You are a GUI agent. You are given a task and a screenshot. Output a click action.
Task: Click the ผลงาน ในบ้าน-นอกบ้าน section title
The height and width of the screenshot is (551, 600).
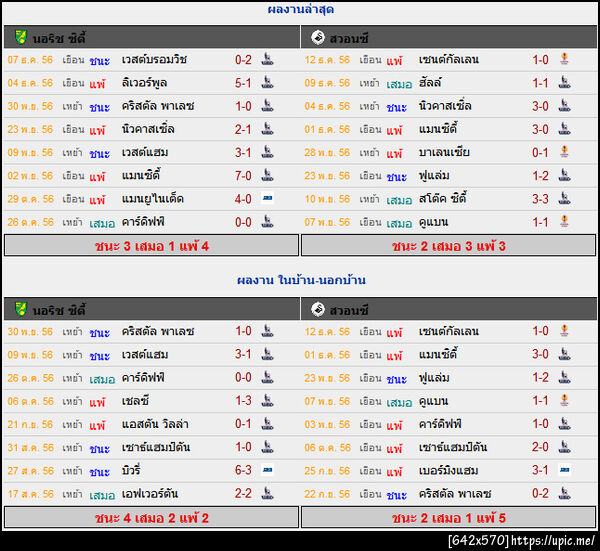tap(301, 280)
